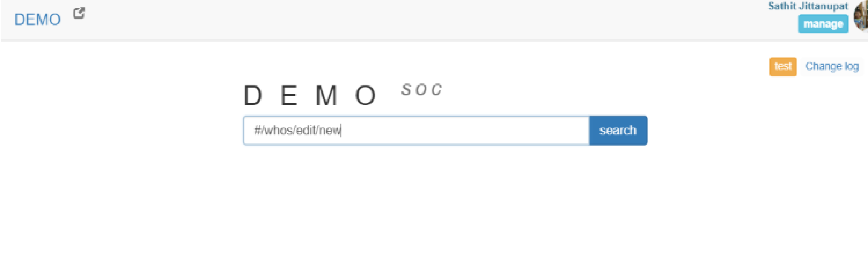The width and height of the screenshot is (868, 265).
Task: Click the Sathit Jittanupat username
Action: pos(807,6)
